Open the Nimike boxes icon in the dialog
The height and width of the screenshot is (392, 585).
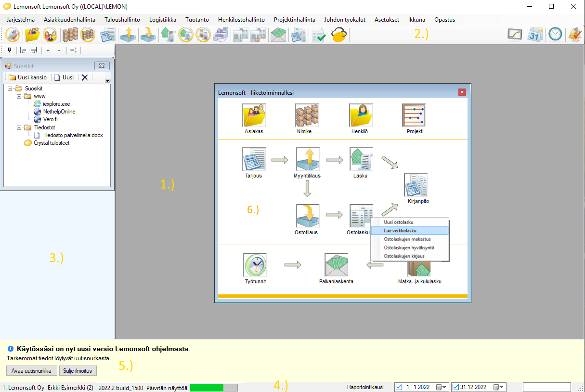tap(307, 115)
